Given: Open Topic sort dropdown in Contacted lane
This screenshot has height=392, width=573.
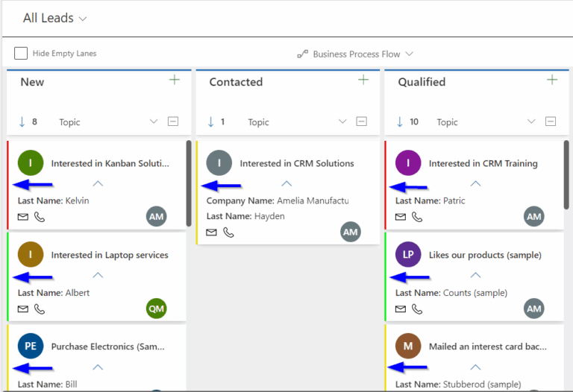Looking at the screenshot, I should coord(342,121).
